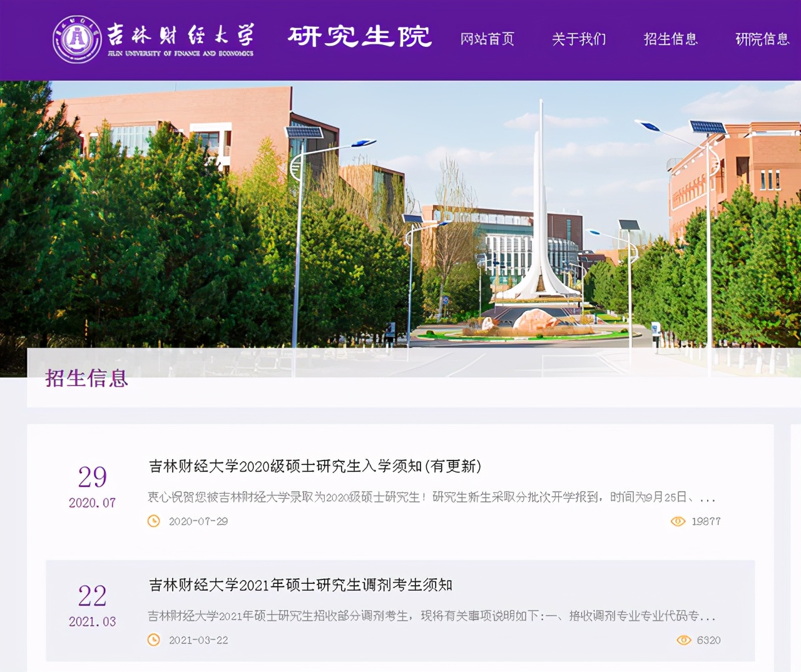This screenshot has width=801, height=672.
Task: Click the eye icon next to 19877
Action: coord(680,521)
